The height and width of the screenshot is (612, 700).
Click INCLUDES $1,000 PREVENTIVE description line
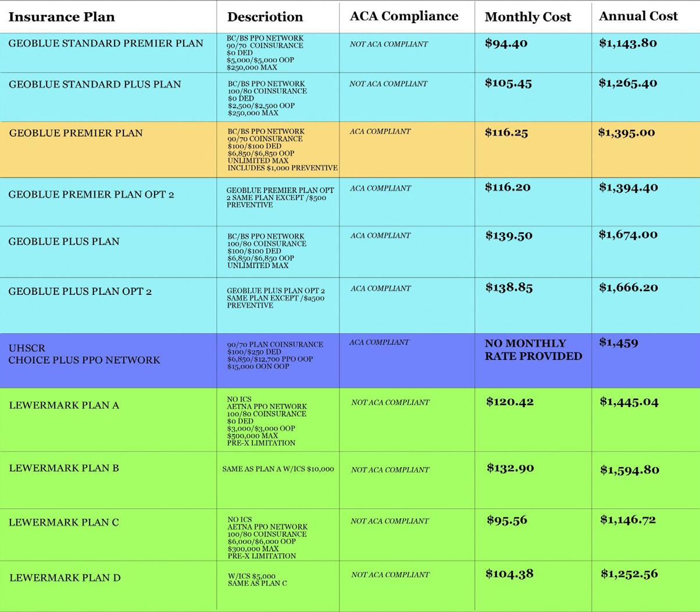click(283, 168)
